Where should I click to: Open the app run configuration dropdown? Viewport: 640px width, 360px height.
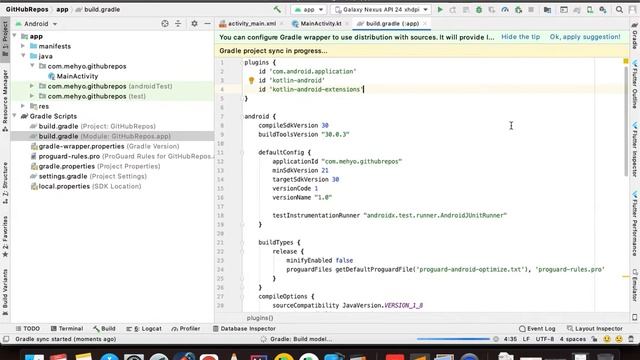pos(309,9)
